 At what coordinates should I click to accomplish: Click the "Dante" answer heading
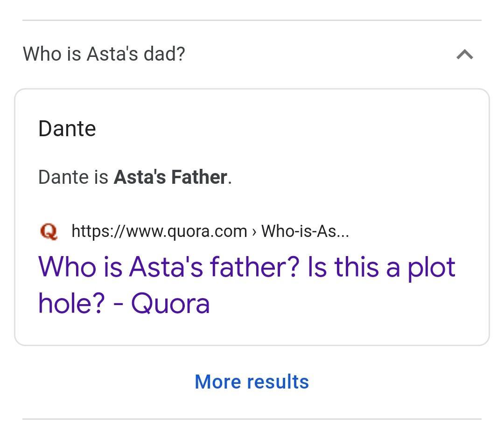point(67,129)
